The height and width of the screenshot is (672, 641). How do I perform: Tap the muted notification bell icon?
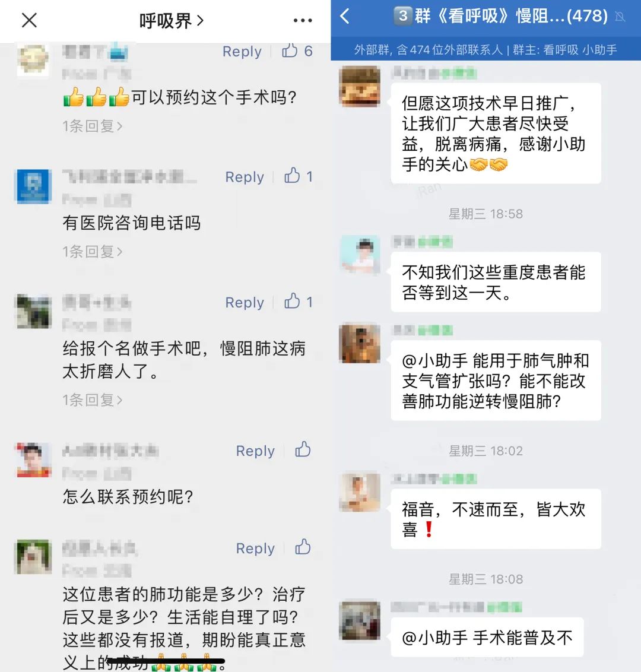620,17
